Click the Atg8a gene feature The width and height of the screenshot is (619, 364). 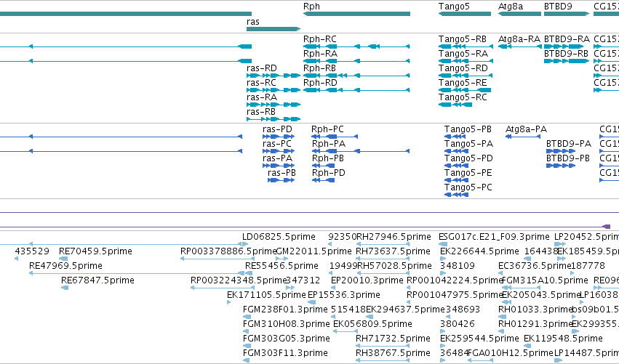[x=519, y=14]
